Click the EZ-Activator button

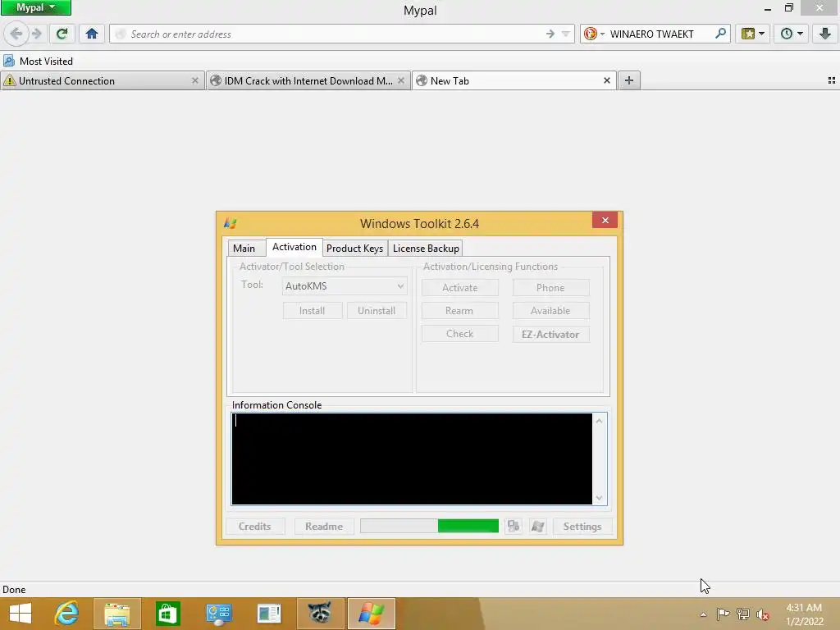point(550,335)
